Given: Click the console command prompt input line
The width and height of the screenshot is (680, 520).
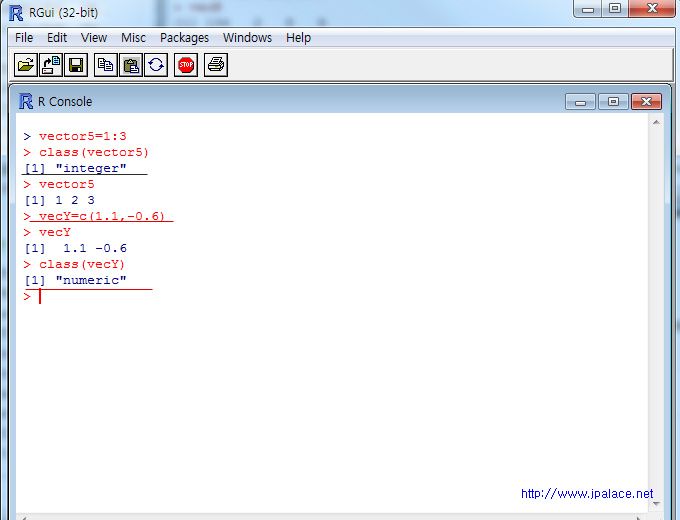Looking at the screenshot, I should click(332, 297).
